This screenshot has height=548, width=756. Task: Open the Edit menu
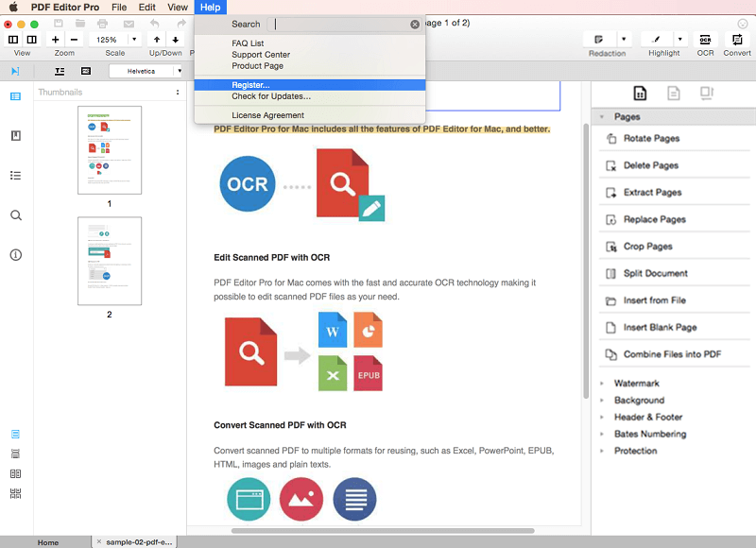[x=147, y=8]
